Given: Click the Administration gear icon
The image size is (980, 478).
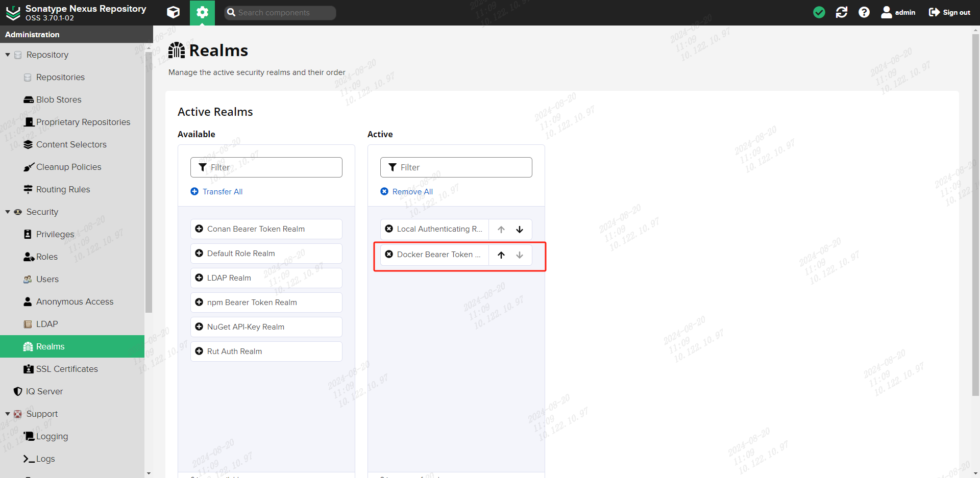Looking at the screenshot, I should tap(202, 12).
